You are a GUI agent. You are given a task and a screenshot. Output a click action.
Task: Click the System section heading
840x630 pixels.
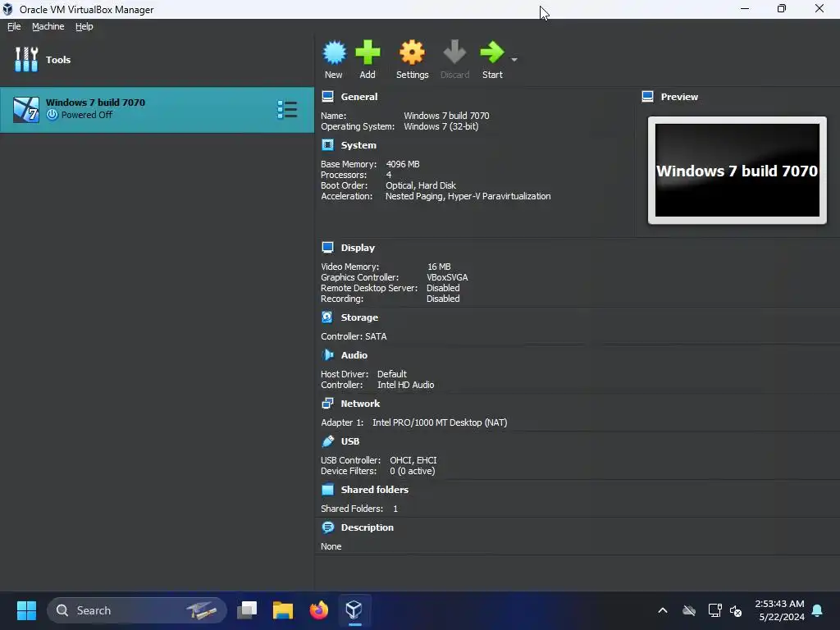[358, 145]
